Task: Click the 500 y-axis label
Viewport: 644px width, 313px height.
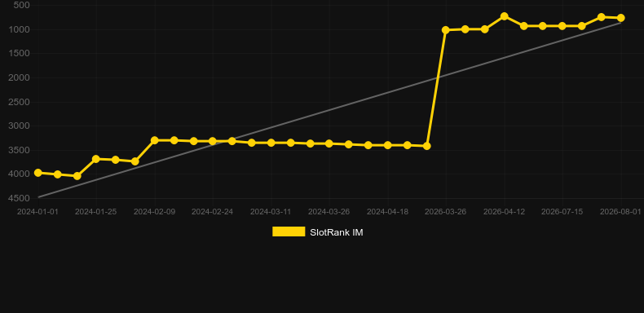Action: (x=22, y=5)
